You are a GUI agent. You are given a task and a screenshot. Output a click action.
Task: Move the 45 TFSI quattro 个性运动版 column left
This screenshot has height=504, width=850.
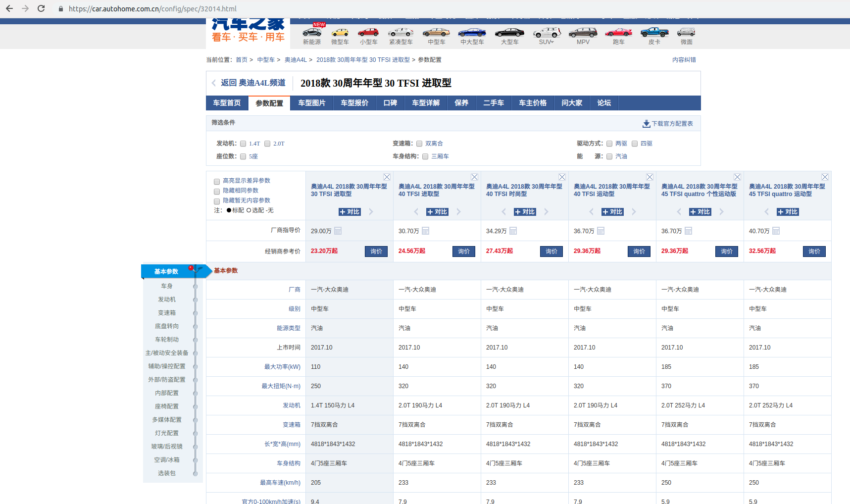tap(679, 212)
